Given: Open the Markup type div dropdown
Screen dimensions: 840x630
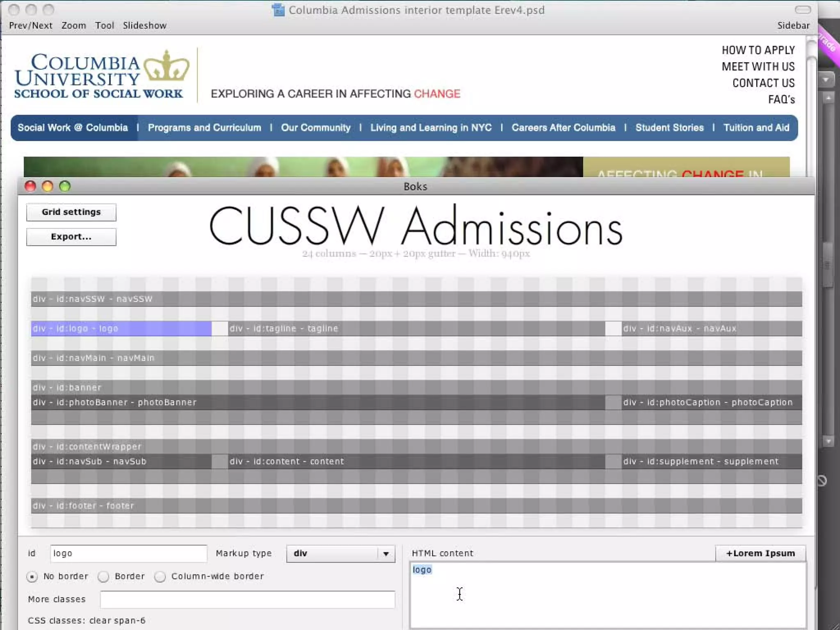Looking at the screenshot, I should click(340, 553).
